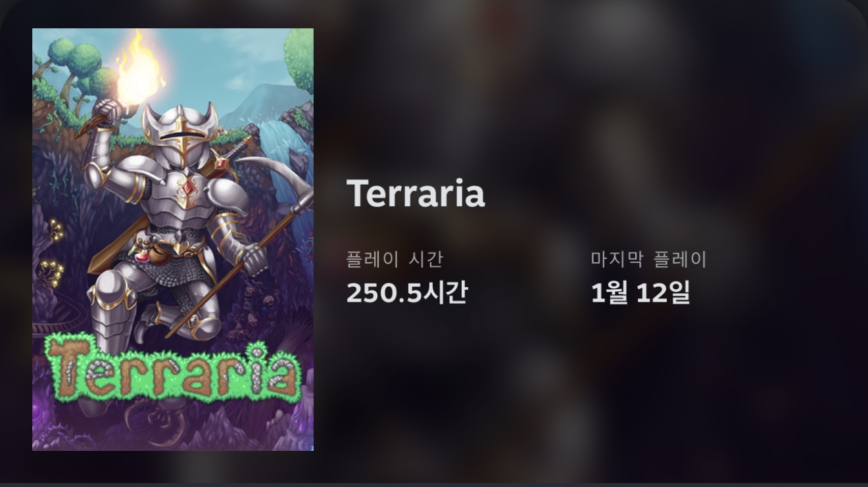This screenshot has width=868, height=487.
Task: Click the knight's horned helmet on cover
Action: click(x=180, y=133)
